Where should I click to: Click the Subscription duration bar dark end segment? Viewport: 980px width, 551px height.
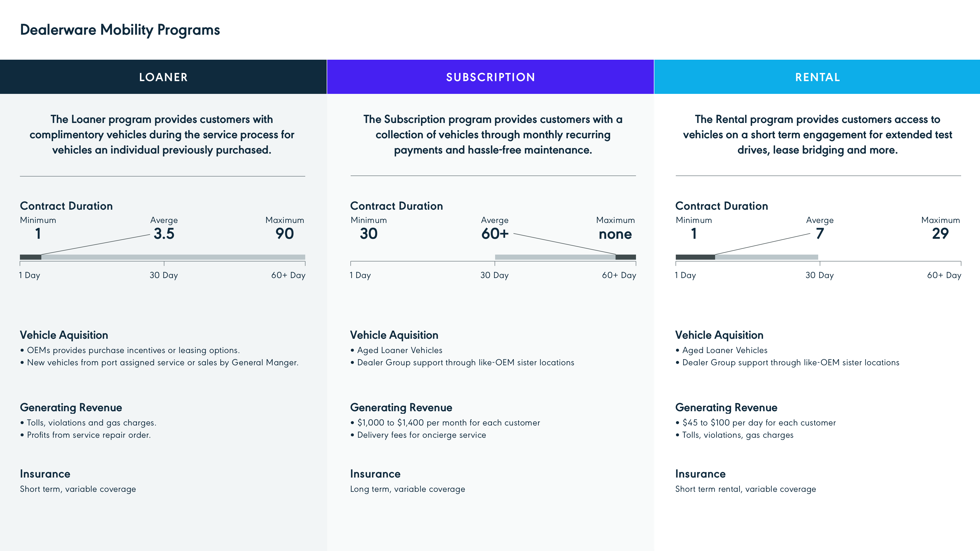pos(626,257)
